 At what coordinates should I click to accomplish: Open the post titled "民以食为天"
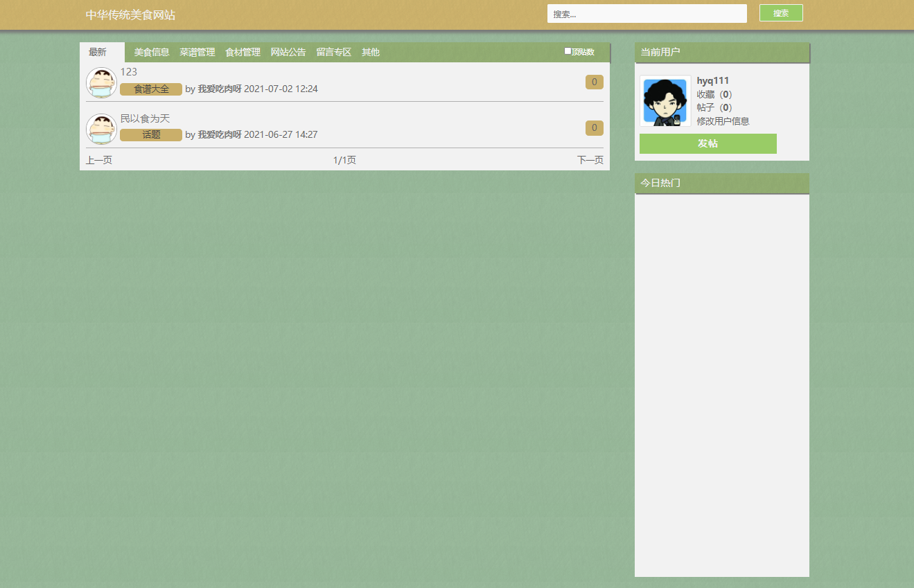tap(145, 118)
